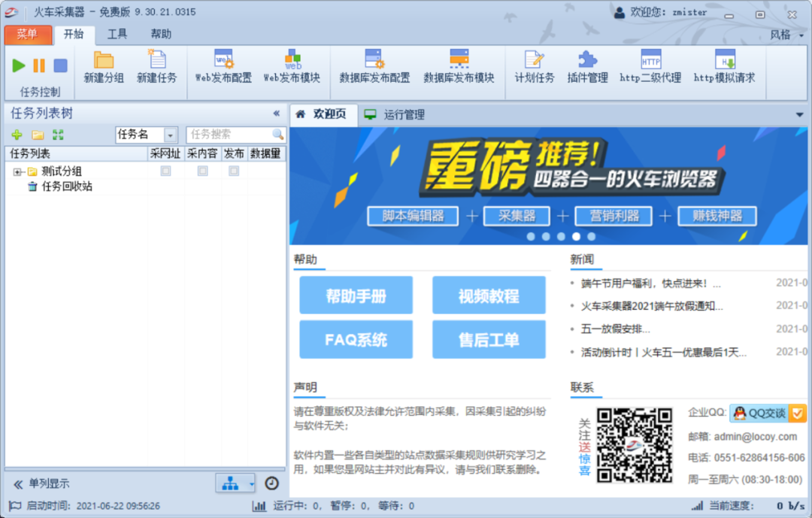Image resolution: width=812 pixels, height=518 pixels.
Task: Start task with green play button
Action: [19, 65]
